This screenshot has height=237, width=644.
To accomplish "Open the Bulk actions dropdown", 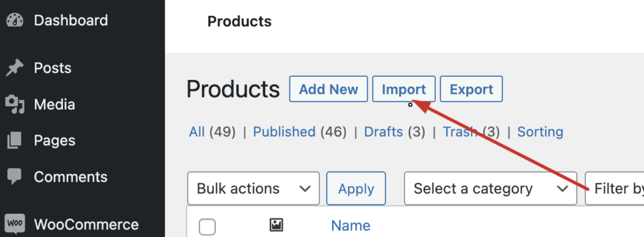I will 253,189.
